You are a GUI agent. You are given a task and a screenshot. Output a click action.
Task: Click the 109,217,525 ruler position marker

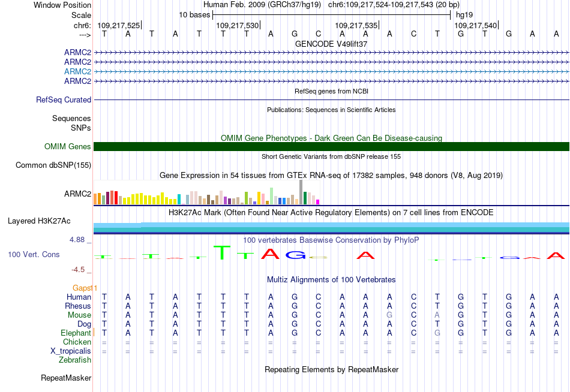tap(119, 25)
